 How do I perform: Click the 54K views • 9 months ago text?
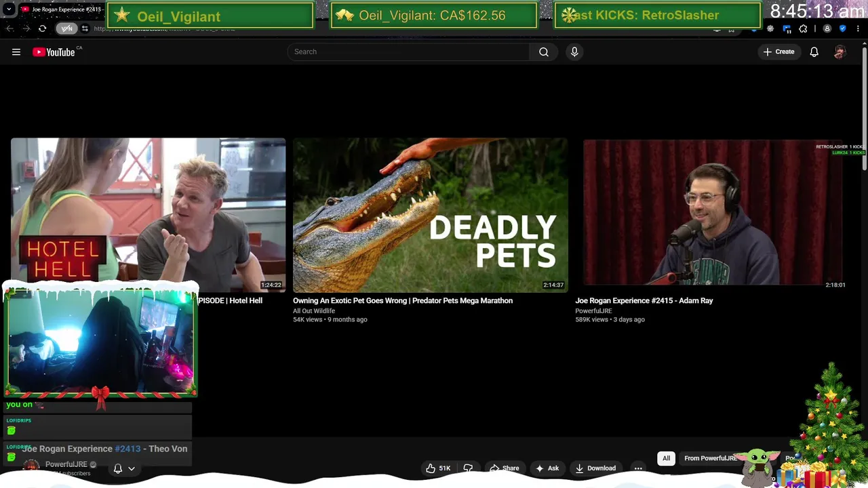pos(330,319)
